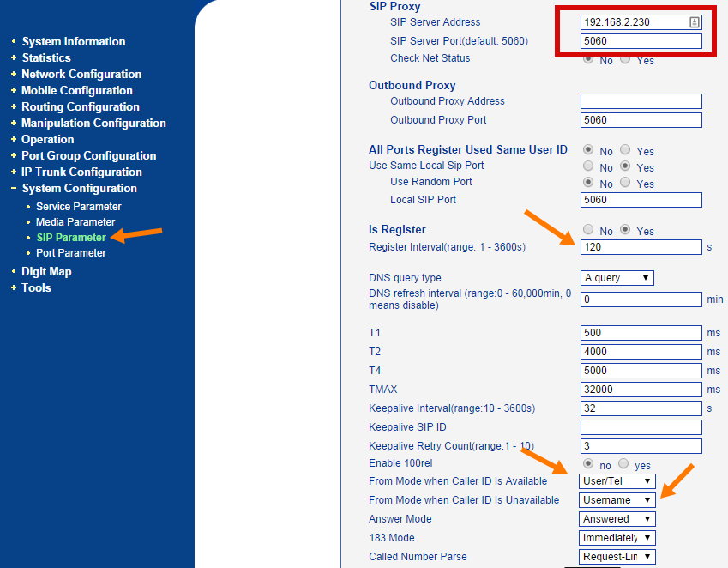Select Yes for Use Random Port

coord(625,182)
